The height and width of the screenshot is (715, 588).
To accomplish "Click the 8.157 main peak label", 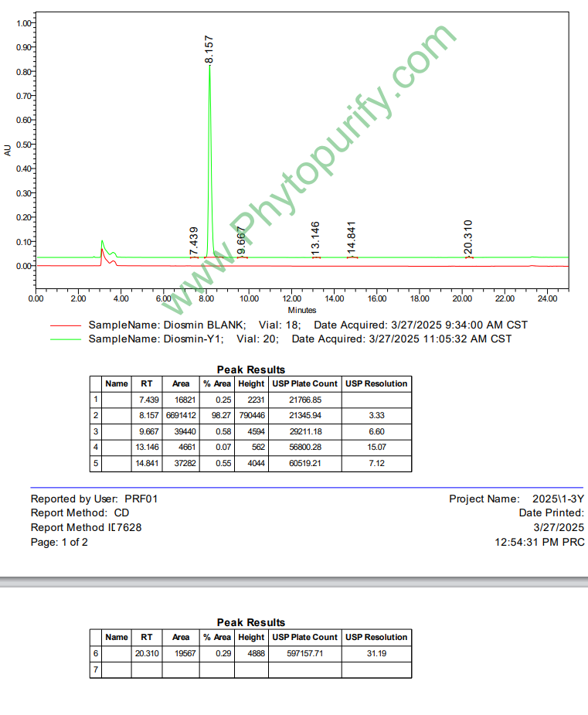I will point(209,49).
